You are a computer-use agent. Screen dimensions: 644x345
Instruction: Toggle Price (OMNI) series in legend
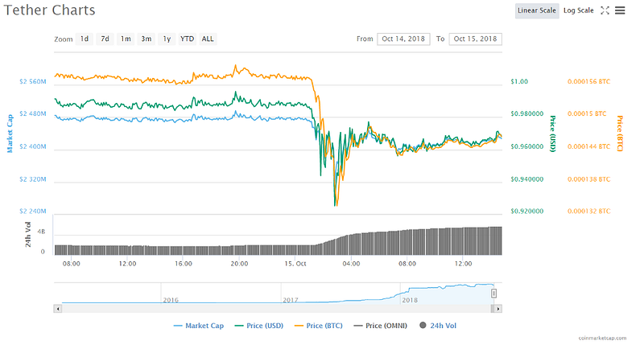click(x=381, y=326)
